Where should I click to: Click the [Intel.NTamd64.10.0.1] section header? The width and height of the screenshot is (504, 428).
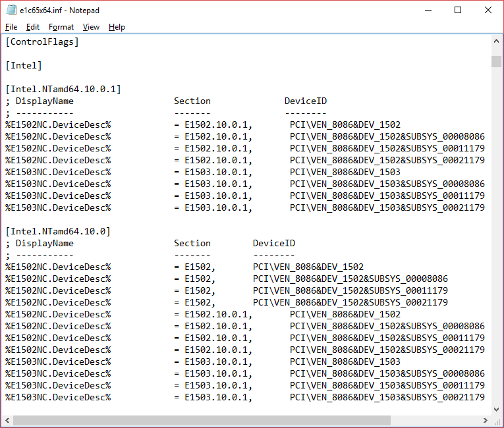pyautogui.click(x=63, y=89)
